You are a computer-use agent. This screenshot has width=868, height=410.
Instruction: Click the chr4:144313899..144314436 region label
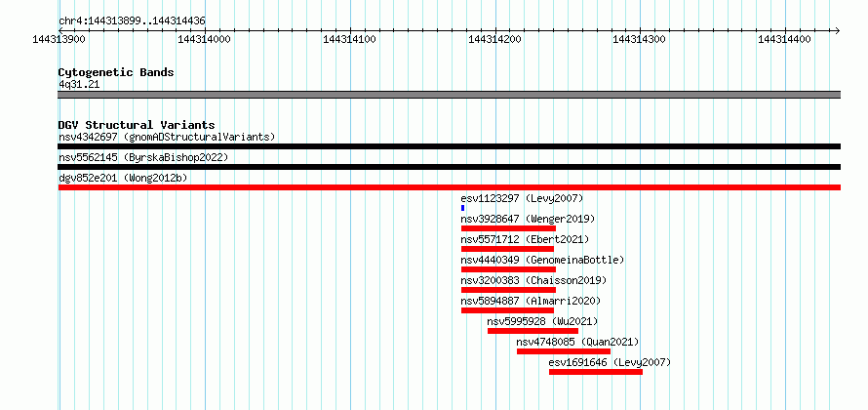pos(132,21)
